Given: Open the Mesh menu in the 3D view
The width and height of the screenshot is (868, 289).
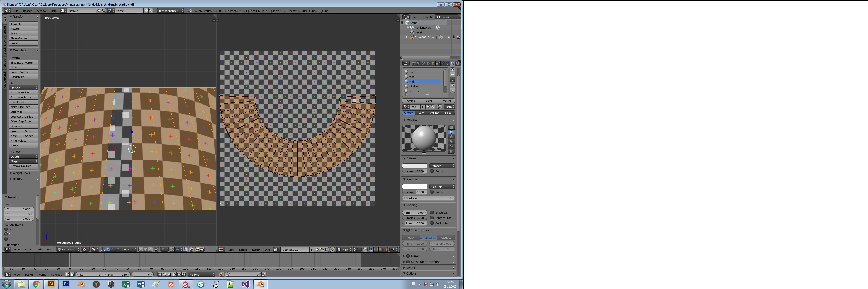Looking at the screenshot, I should 50,249.
